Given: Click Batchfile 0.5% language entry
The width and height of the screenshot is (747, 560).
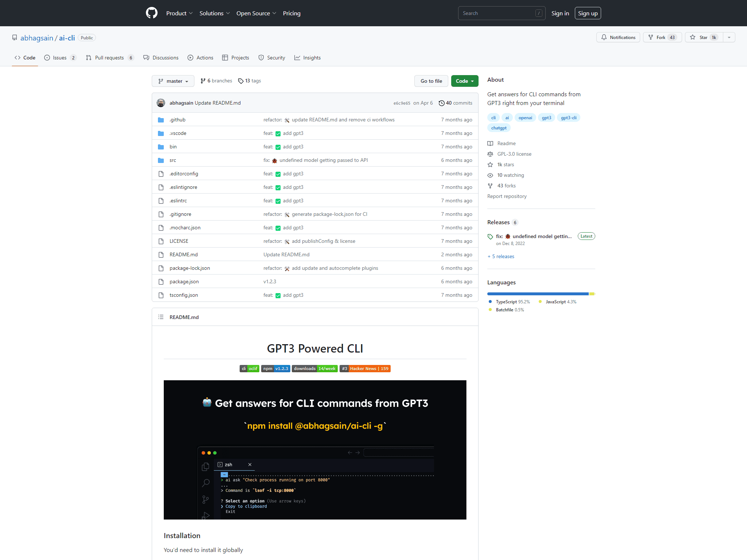Looking at the screenshot, I should pyautogui.click(x=506, y=310).
